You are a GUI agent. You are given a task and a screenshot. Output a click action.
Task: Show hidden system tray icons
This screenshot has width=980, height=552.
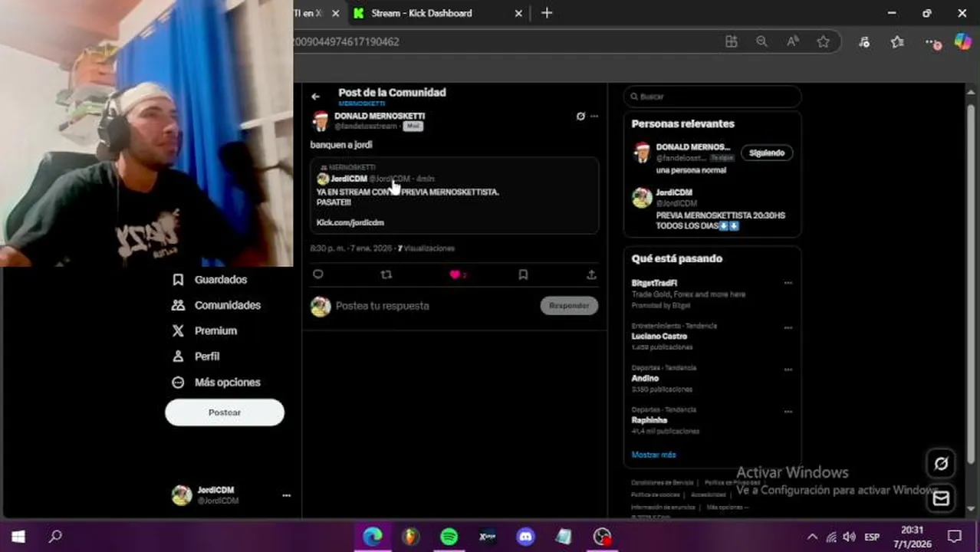coord(813,537)
